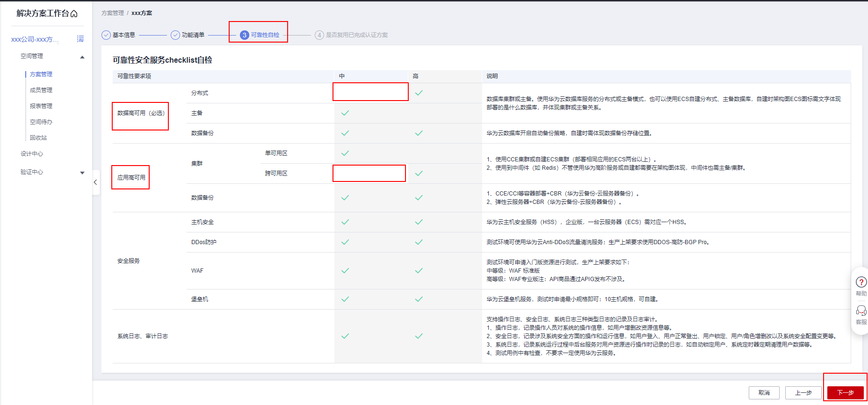Expand the 验证中心 menu arrow

[x=82, y=173]
